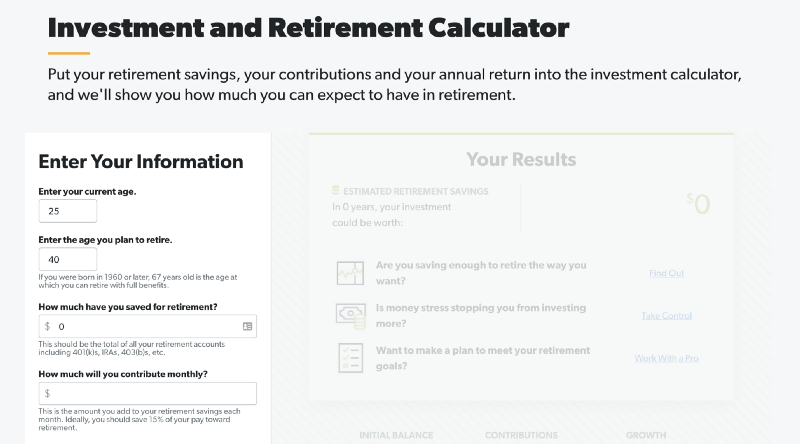Click the autofill card icon in savings field

click(247, 326)
